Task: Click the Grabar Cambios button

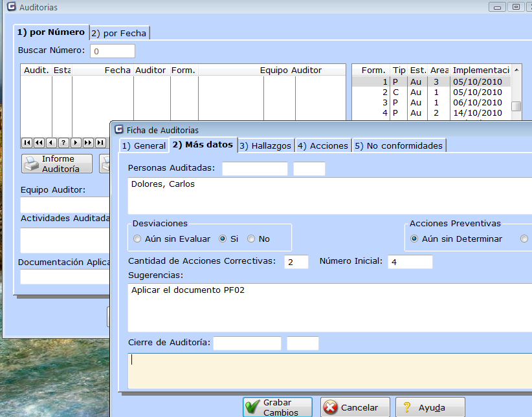Action: (278, 407)
